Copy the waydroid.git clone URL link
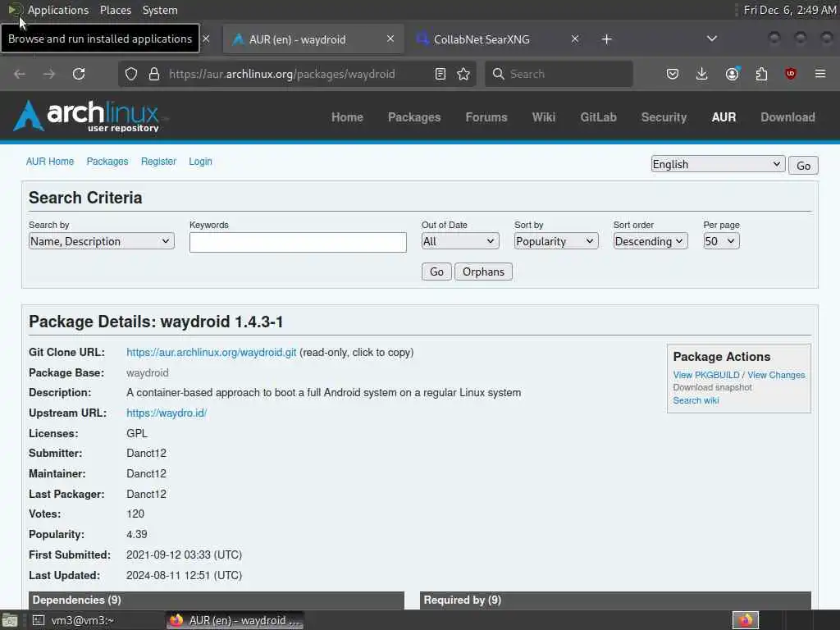 (211, 353)
